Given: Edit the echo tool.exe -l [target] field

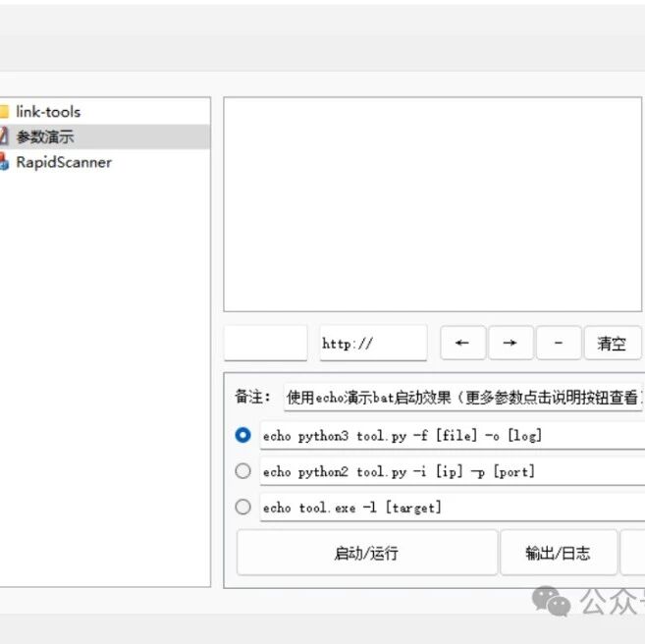Looking at the screenshot, I should coord(453,508).
